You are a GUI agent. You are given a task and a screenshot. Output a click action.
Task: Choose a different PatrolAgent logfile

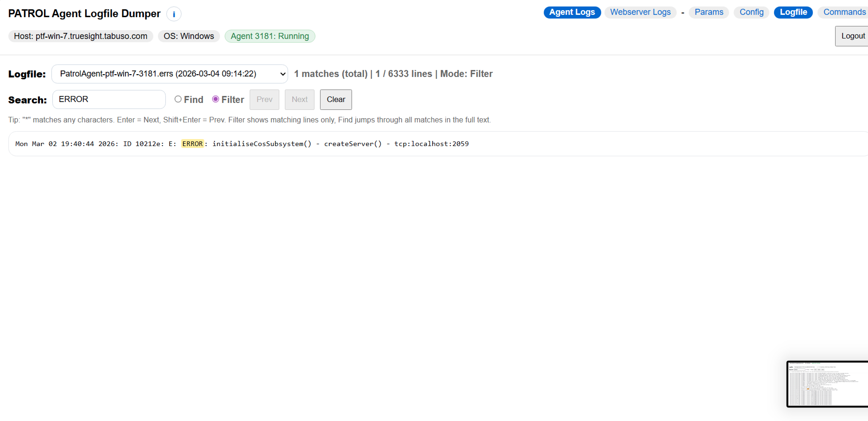click(170, 74)
